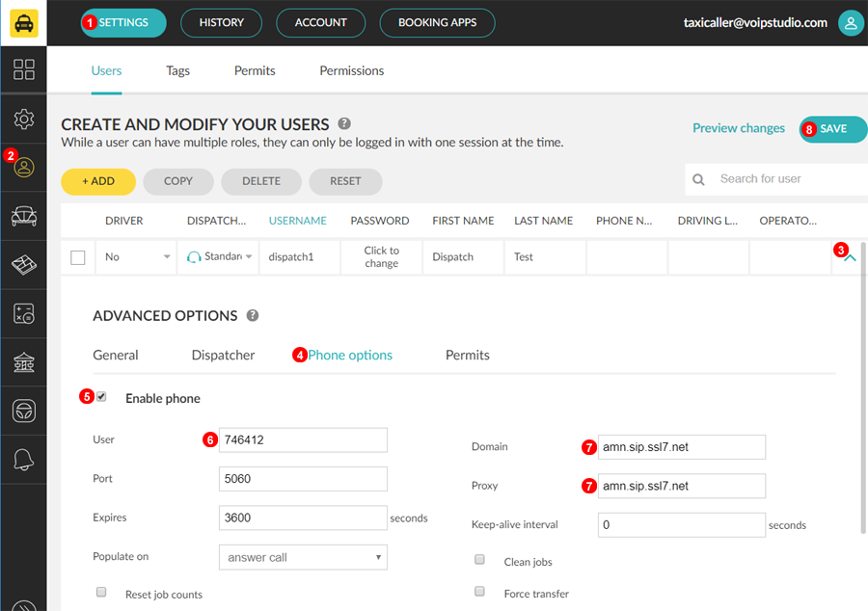Switch to the top Permits tab
The height and width of the screenshot is (611, 868).
(x=255, y=70)
